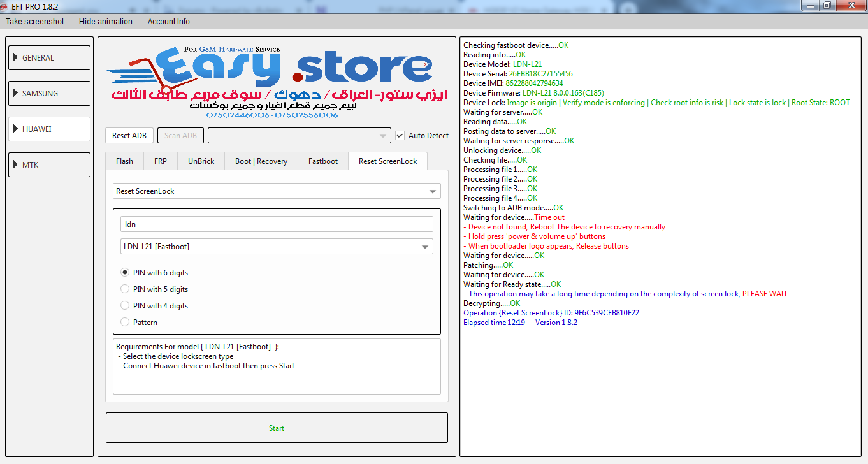Screen dimensions: 868x464
Task: Click 'Waiting for device.....Time out' log line
Action: tap(514, 217)
